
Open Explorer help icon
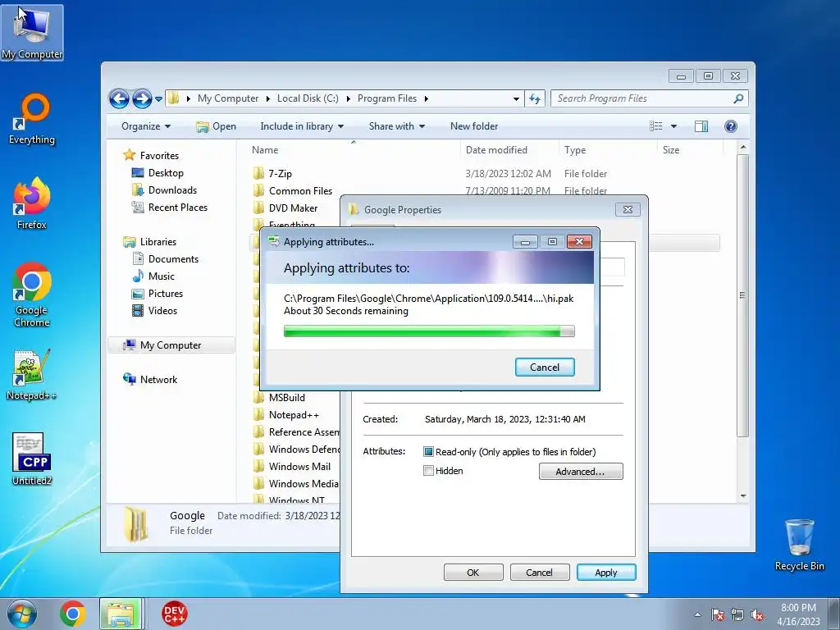tap(730, 126)
